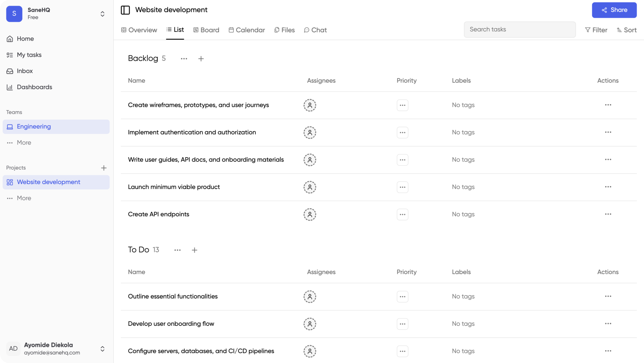The height and width of the screenshot is (363, 644).
Task: Assign someone to Create API endpoints task
Action: (310, 215)
